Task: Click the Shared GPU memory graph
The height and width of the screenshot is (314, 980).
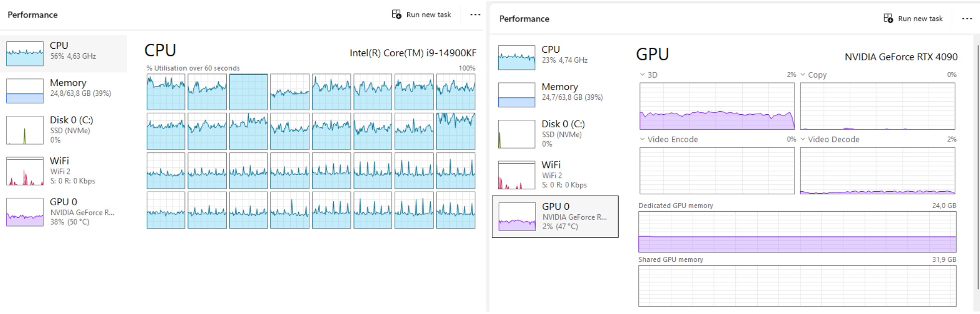Action: point(797,286)
